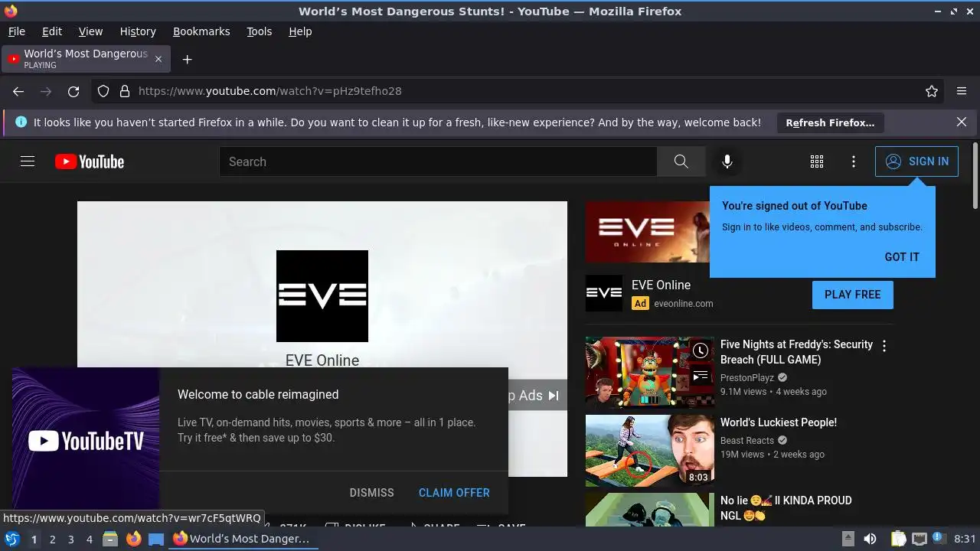The height and width of the screenshot is (551, 980).
Task: Dismiss the Refresh Firefox notification bar
Action: (x=962, y=122)
